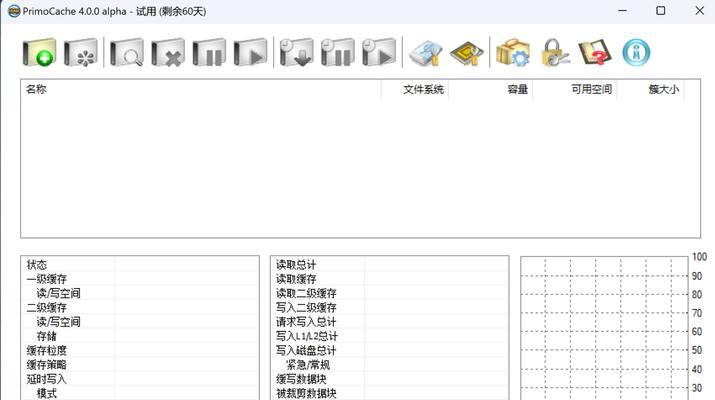Viewport: 715px width, 400px height.
Task: Select the 读取二级缓存 statistics row
Action: [390, 293]
